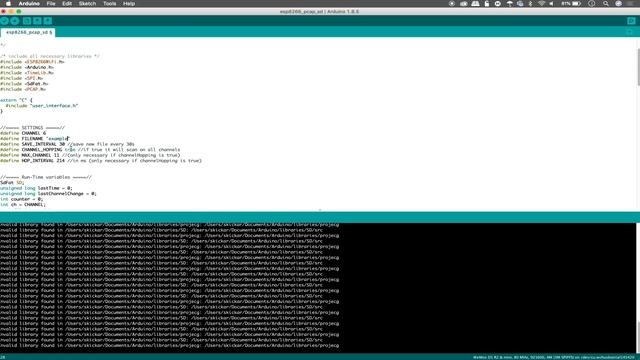Screen dimensions: 640x360
Task: Click the #include <ESP8266WiFi.h> line
Action: click(32, 62)
